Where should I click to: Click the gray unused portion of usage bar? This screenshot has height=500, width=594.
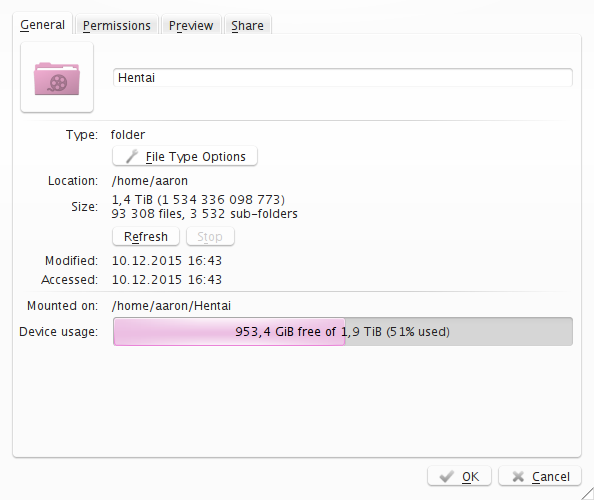pos(459,331)
